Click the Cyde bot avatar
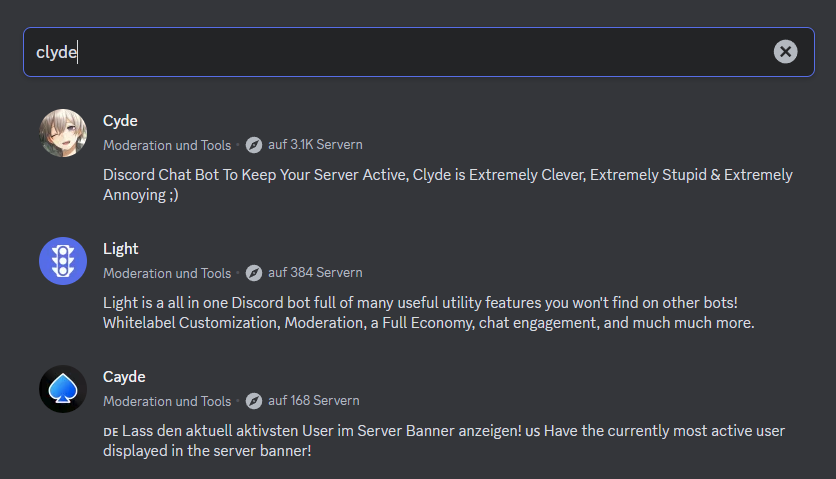 (x=63, y=133)
